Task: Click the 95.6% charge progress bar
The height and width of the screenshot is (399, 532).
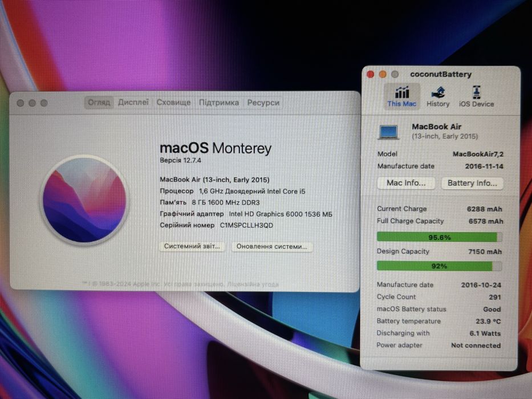Action: point(440,237)
